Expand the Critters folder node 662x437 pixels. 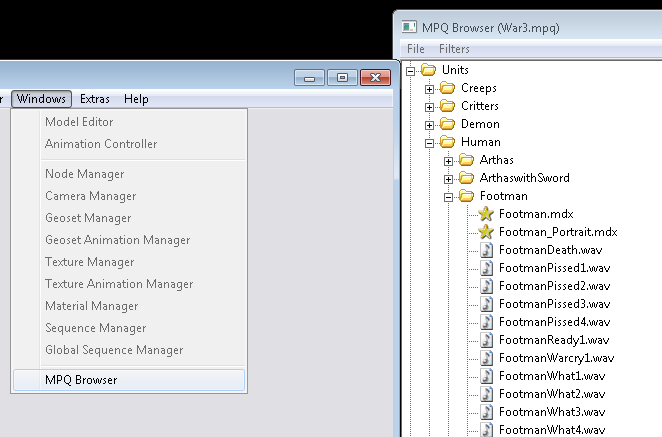coord(429,107)
